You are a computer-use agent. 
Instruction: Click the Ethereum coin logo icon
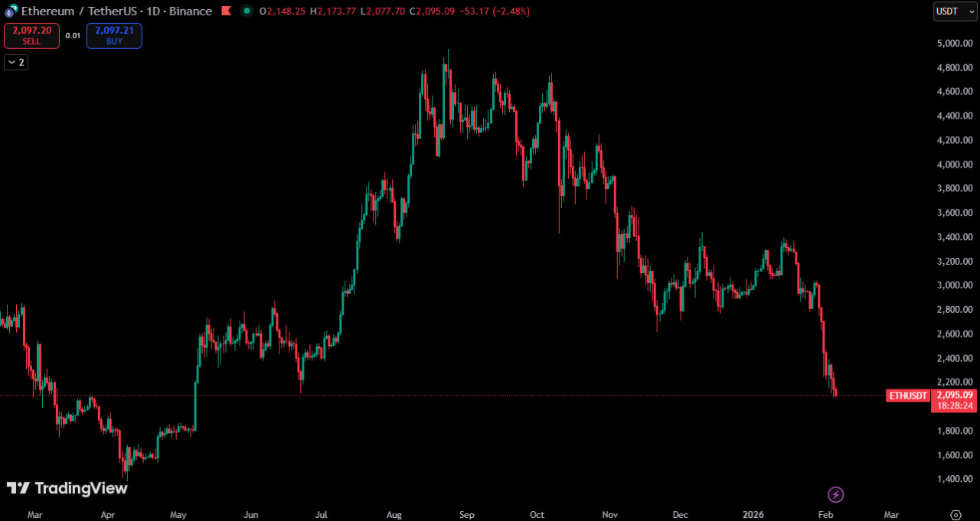(x=11, y=11)
